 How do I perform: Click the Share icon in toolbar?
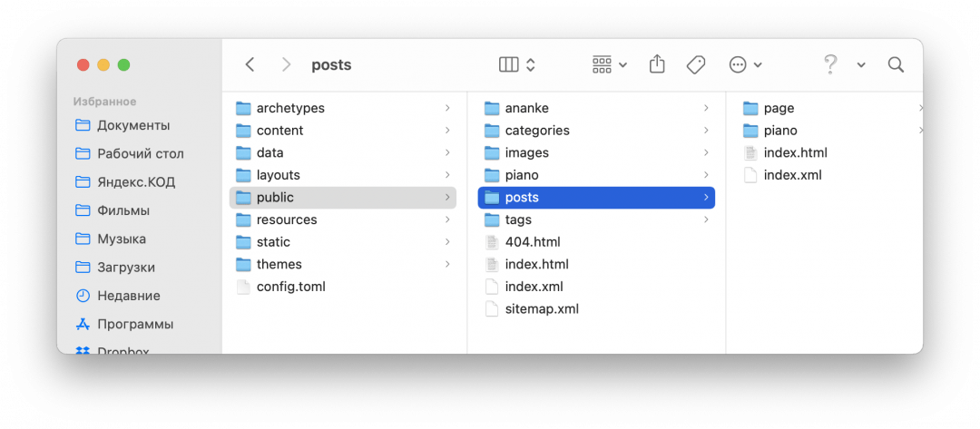657,64
